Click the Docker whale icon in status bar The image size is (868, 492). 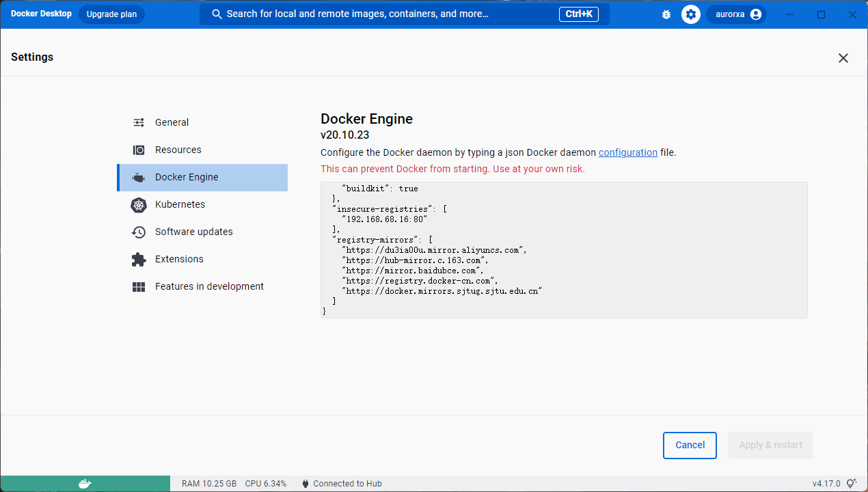pyautogui.click(x=85, y=484)
